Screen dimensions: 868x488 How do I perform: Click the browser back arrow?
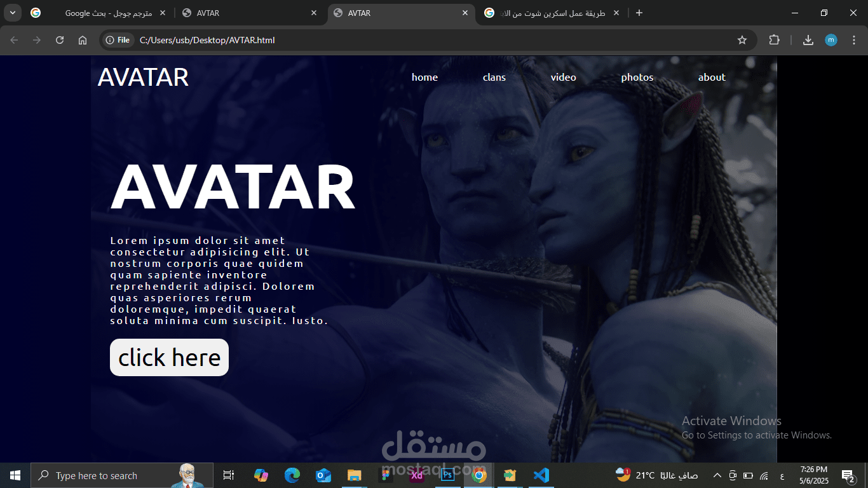14,40
